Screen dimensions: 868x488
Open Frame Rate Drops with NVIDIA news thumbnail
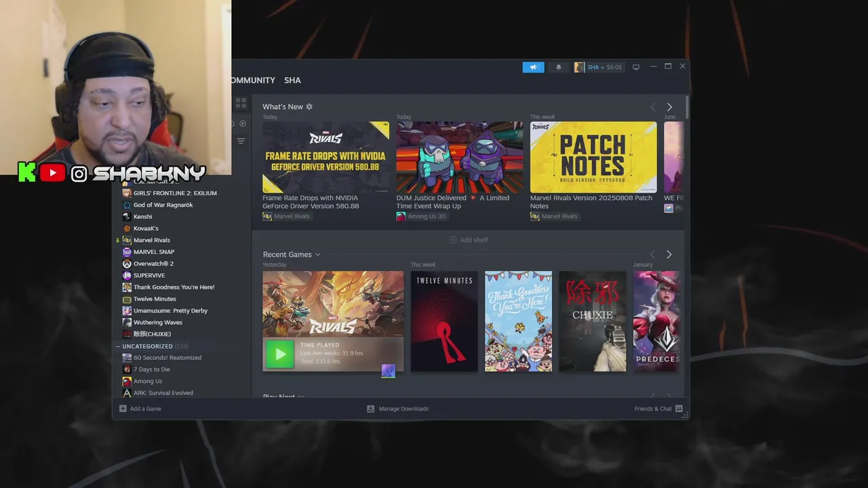pyautogui.click(x=326, y=157)
